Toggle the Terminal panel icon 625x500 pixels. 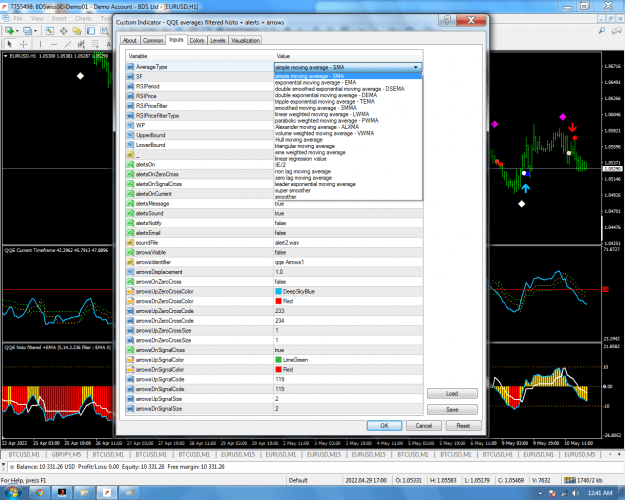91,31
